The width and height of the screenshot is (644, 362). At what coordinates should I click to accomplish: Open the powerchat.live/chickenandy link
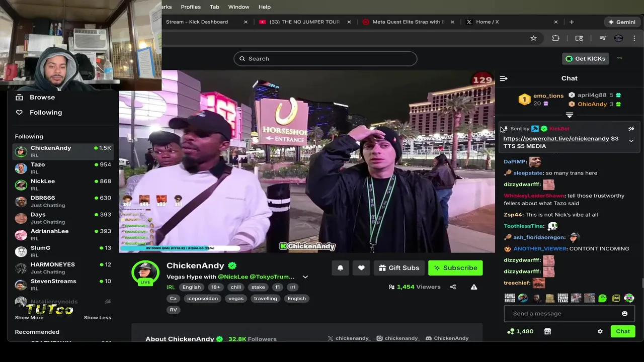[556, 139]
